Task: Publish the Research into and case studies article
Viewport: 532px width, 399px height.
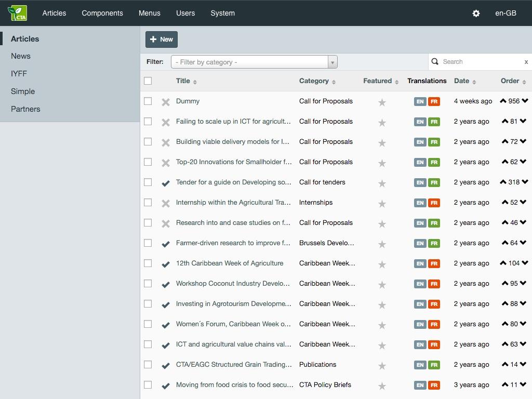Action: 166,223
